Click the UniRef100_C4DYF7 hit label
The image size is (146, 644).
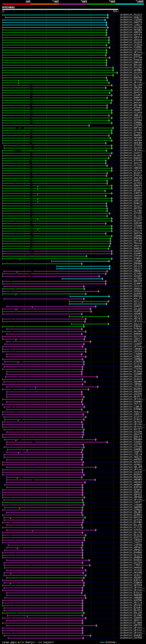click(x=131, y=502)
